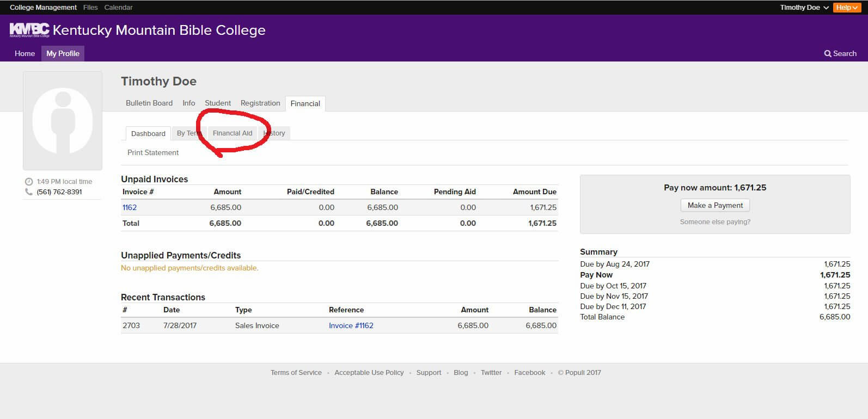The height and width of the screenshot is (419, 868).
Task: Click transaction date 7/28/2017
Action: pyautogui.click(x=180, y=325)
